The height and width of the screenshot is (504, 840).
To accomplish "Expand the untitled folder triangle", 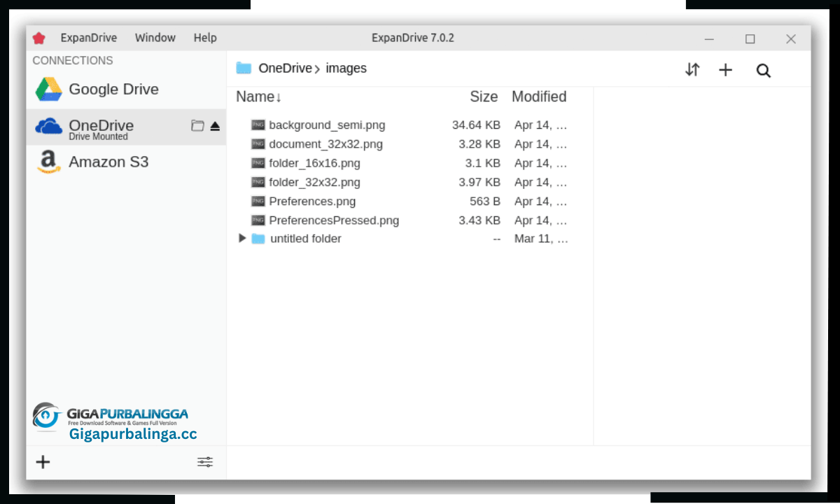I will (242, 238).
